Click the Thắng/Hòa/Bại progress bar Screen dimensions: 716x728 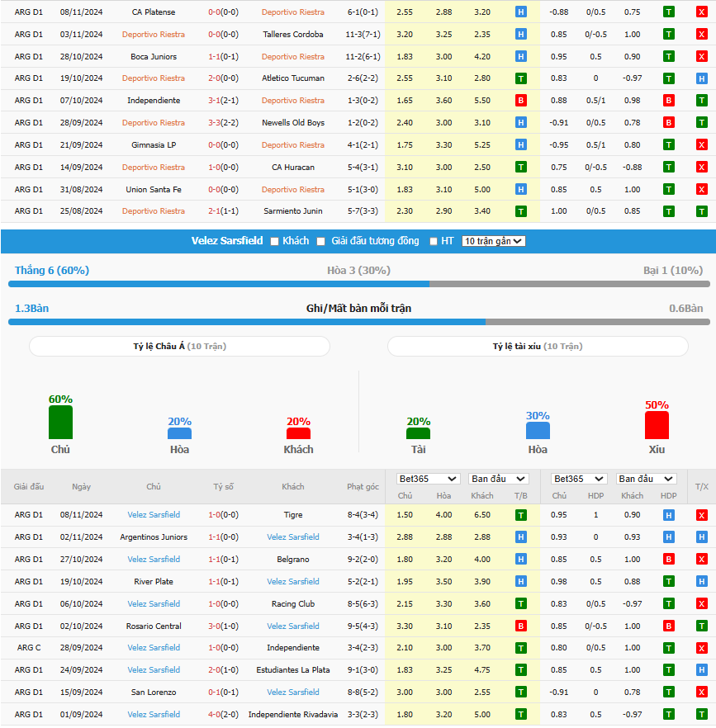[x=358, y=284]
